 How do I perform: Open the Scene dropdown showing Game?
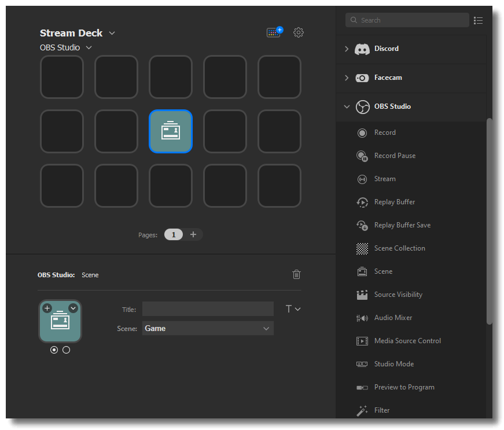[x=207, y=328]
